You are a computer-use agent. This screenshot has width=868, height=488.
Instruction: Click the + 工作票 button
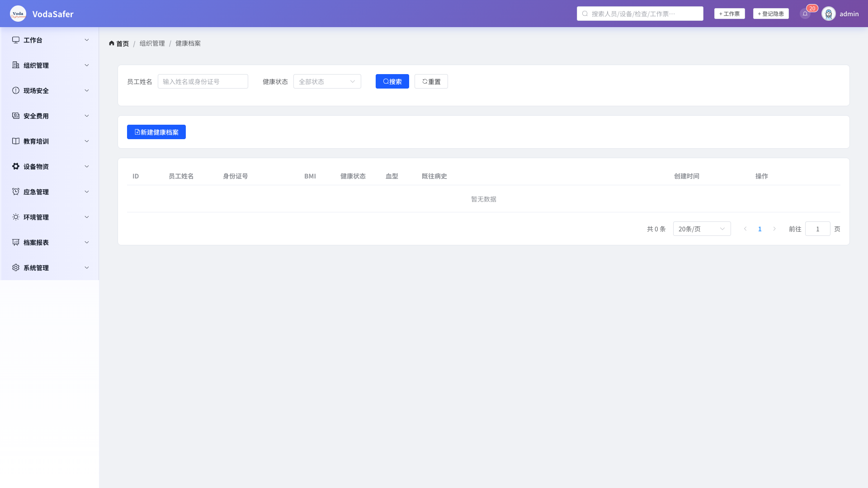[730, 14]
